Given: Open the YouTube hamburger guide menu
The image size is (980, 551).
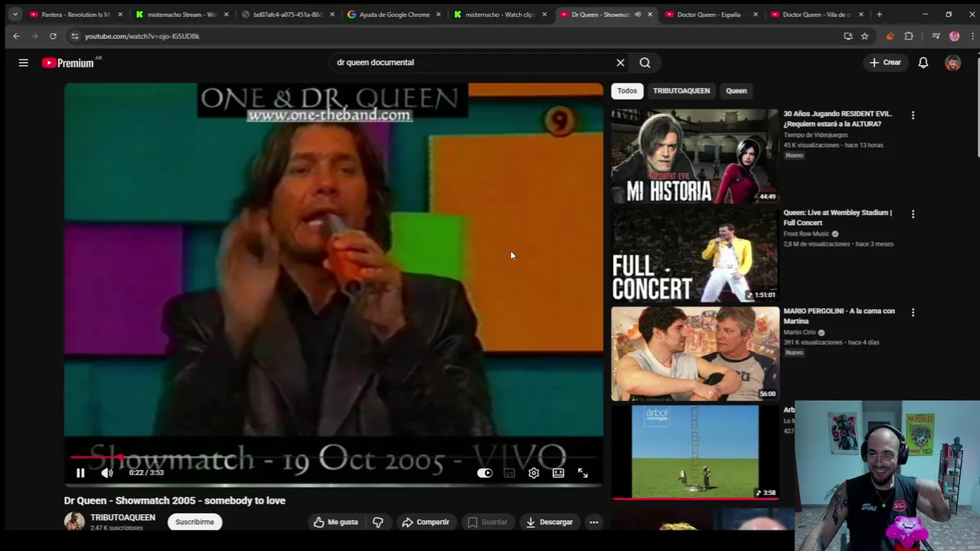Looking at the screenshot, I should click(x=23, y=63).
